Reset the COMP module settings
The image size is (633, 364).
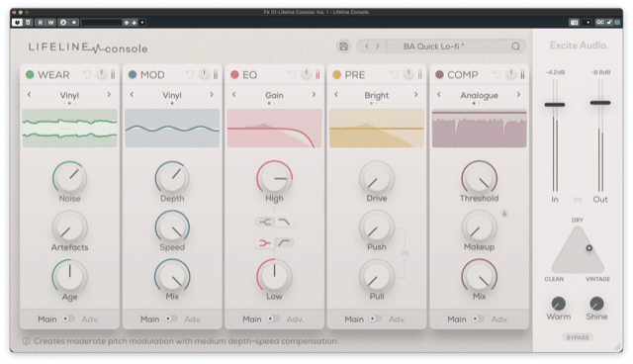(497, 74)
